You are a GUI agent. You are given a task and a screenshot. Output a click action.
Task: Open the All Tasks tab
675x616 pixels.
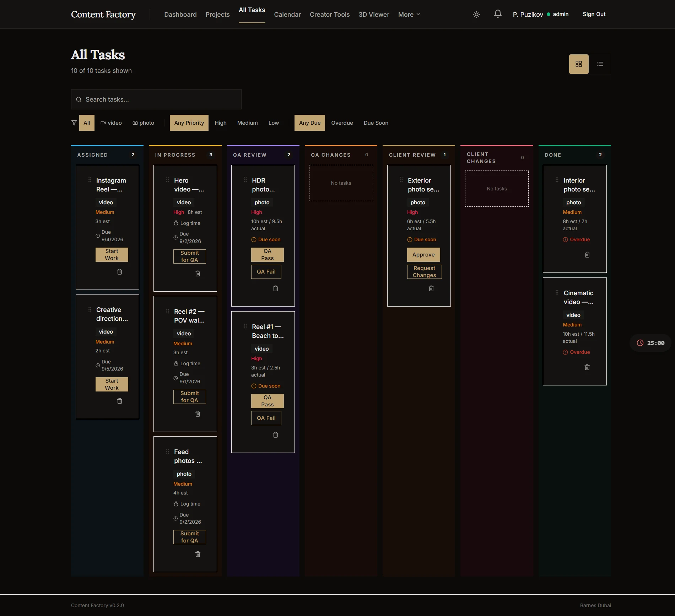point(252,10)
